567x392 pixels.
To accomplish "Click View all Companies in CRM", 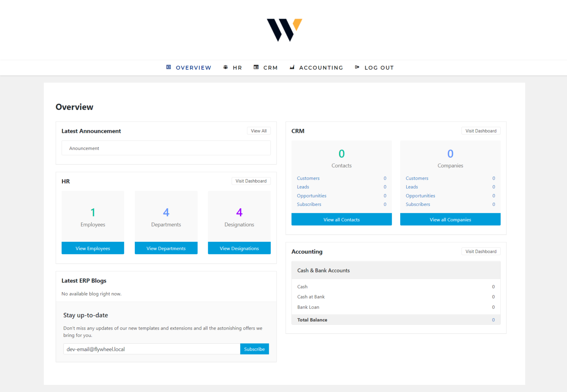I will tap(450, 219).
